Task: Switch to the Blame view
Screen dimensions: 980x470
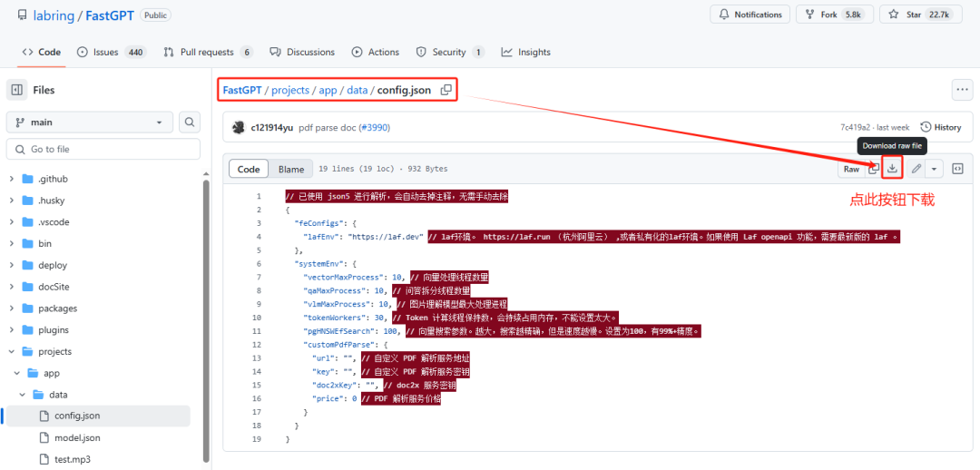Action: [291, 169]
